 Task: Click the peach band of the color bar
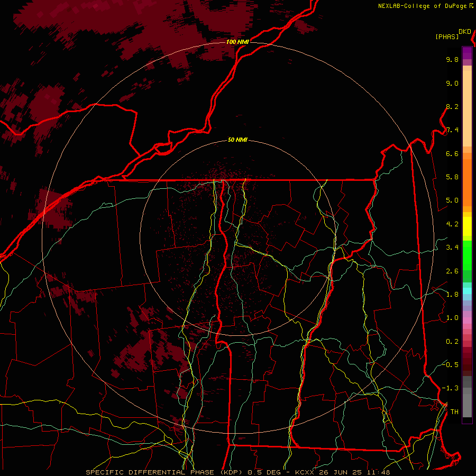click(x=467, y=108)
